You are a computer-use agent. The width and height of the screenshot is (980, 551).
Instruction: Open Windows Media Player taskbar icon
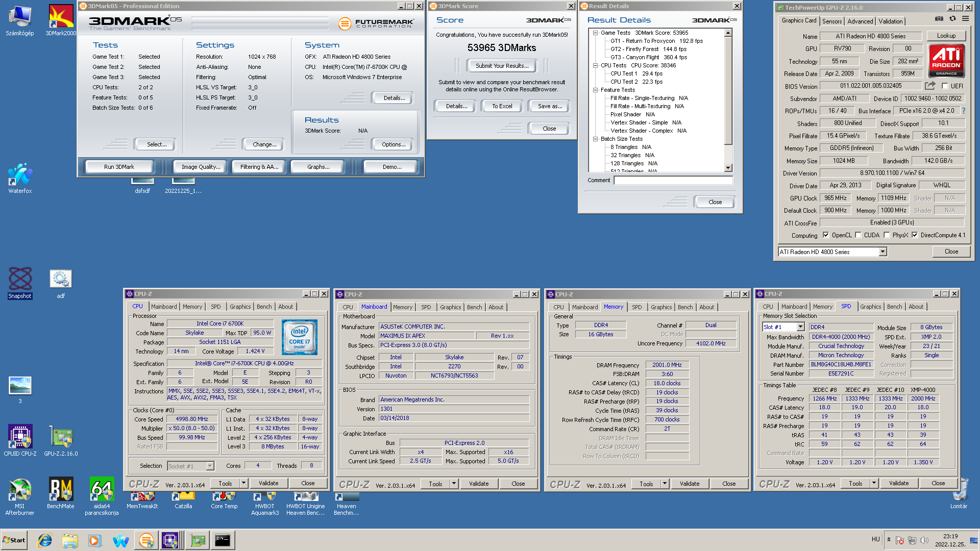coord(95,540)
